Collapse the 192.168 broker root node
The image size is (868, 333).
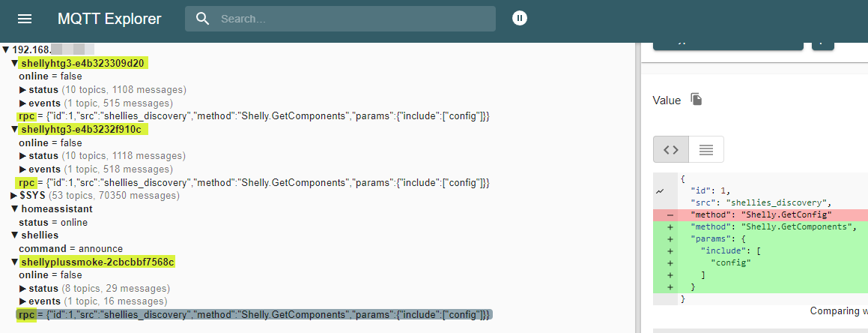6,49
